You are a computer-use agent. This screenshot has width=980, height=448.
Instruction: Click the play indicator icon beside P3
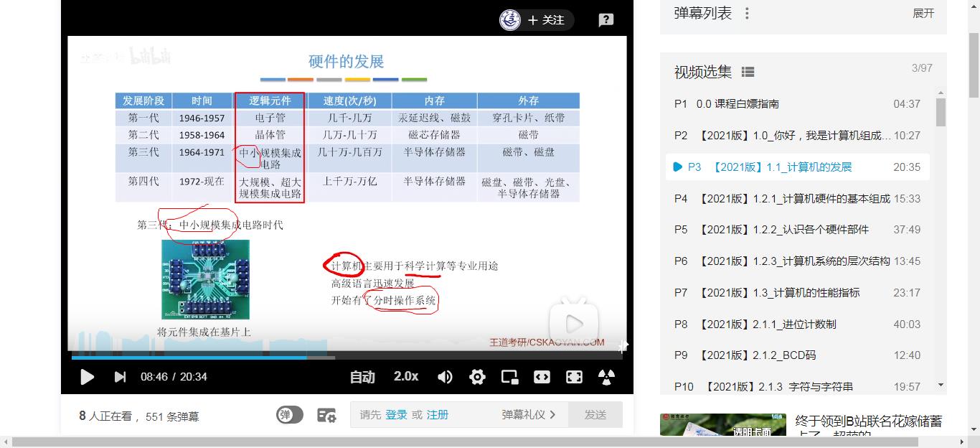coord(678,167)
